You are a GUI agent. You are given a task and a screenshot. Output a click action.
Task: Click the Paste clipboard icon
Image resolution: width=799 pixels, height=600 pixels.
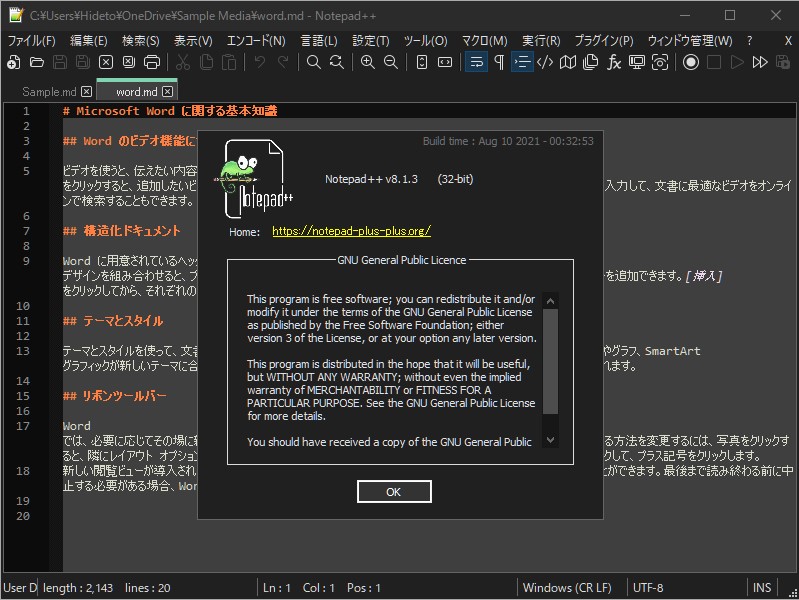tap(229, 62)
